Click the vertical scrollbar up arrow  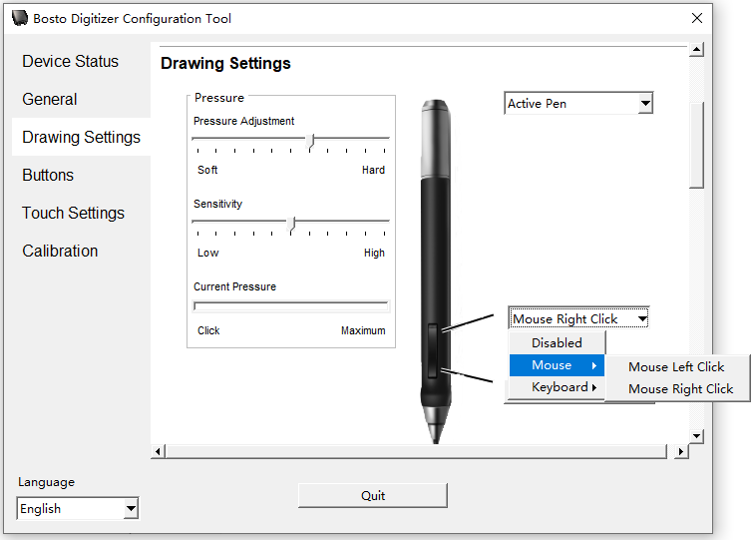point(696,49)
